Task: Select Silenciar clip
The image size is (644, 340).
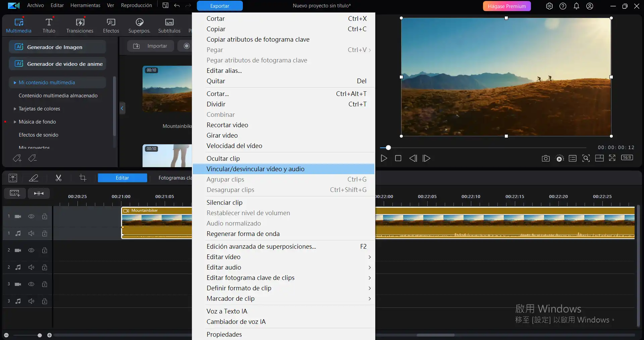Action: click(284, 203)
